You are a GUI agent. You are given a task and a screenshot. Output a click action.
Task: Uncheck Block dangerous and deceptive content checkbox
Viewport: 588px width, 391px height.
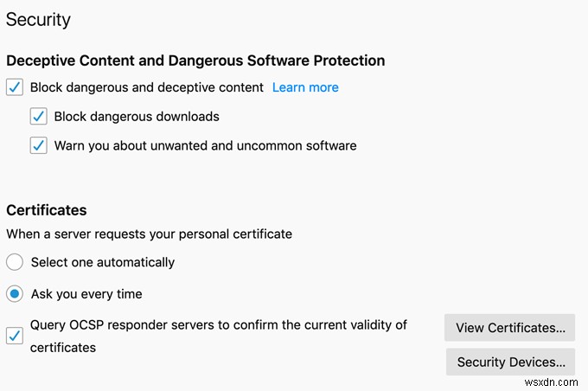coord(15,87)
